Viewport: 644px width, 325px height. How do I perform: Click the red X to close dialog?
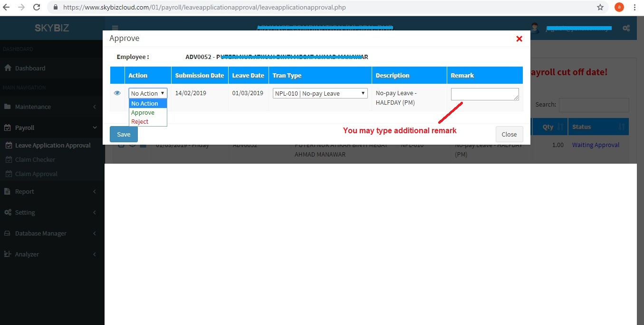[519, 39]
